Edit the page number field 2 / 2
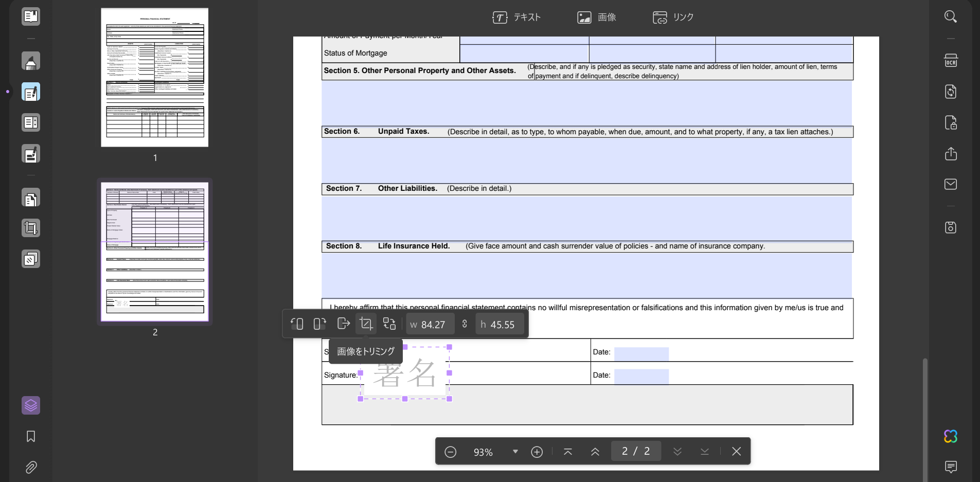Viewport: 980px width, 482px height. (636, 451)
